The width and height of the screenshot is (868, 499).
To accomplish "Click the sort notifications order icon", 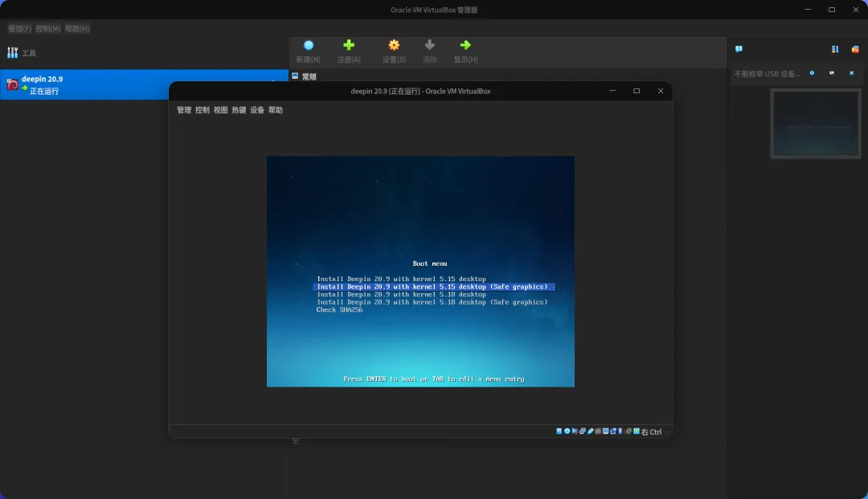I will coord(835,49).
